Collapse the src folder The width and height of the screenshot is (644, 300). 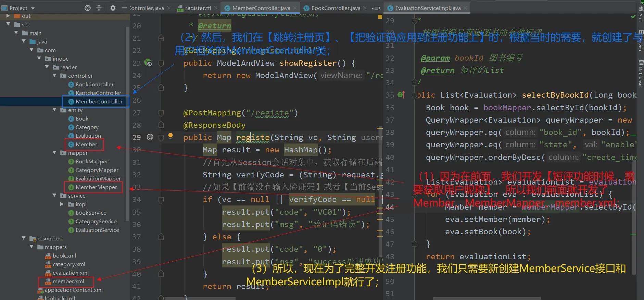8,24
